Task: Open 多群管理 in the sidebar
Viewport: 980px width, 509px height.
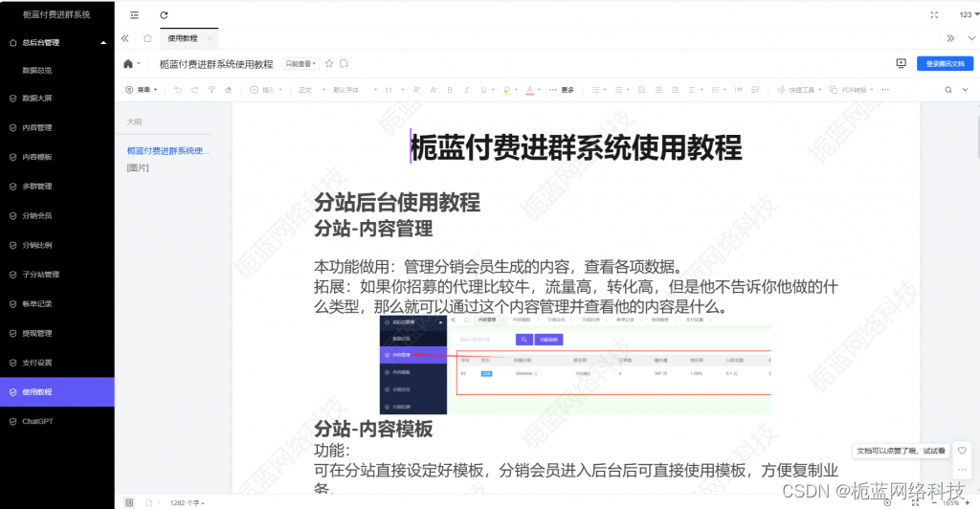Action: (56, 187)
